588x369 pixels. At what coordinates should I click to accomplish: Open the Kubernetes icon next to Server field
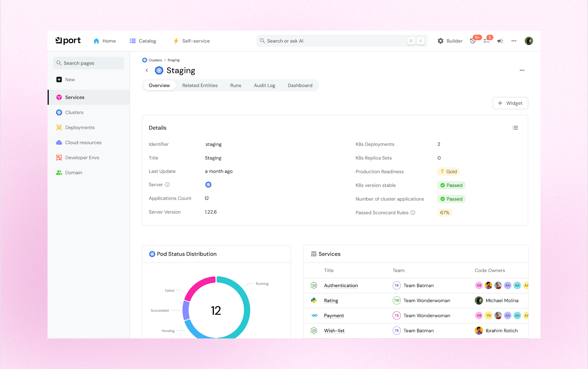click(x=208, y=185)
